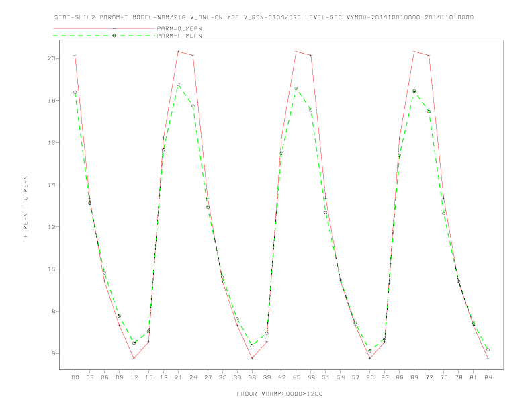Select y-axis tick label 6
Viewport: 532px width, 411px height.
(54, 353)
